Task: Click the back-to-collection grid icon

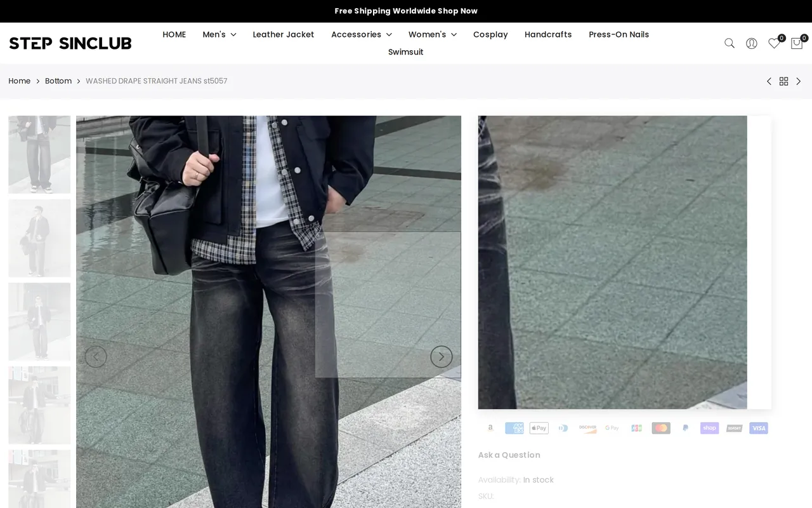Action: [784, 81]
